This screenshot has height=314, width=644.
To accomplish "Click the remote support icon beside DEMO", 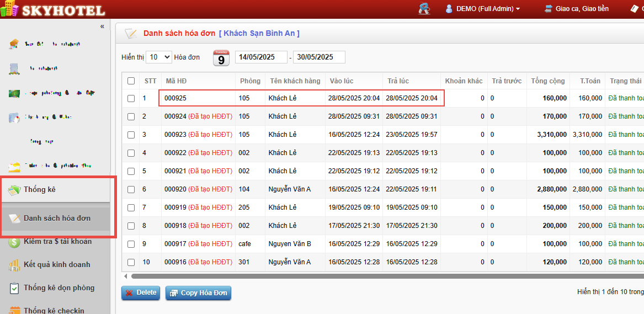I will tap(424, 9).
